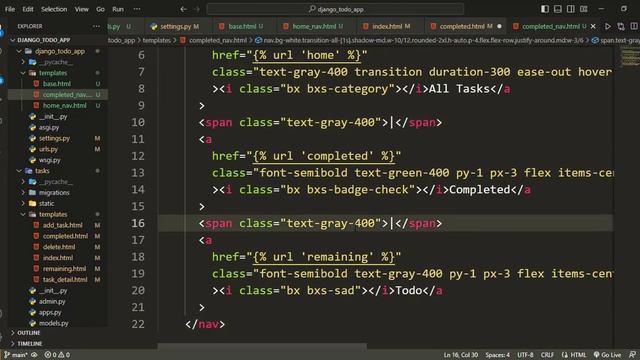Click the django_todo_app command search box
This screenshot has width=640, height=360.
(x=335, y=9)
